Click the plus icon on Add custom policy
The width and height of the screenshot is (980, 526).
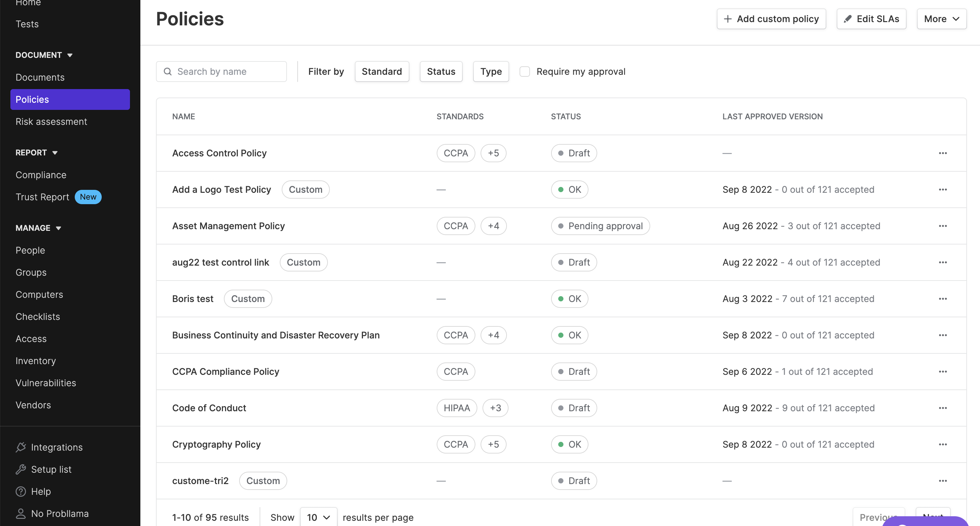point(728,19)
